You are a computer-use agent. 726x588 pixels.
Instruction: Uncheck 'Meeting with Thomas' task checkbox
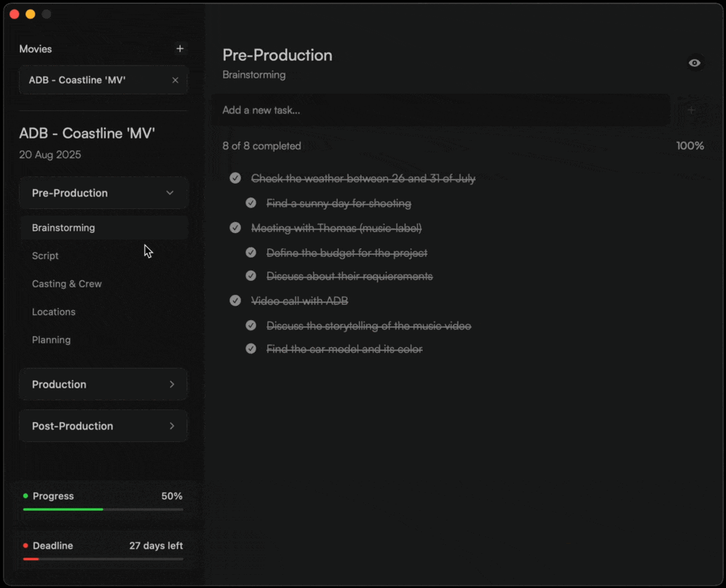pyautogui.click(x=235, y=228)
